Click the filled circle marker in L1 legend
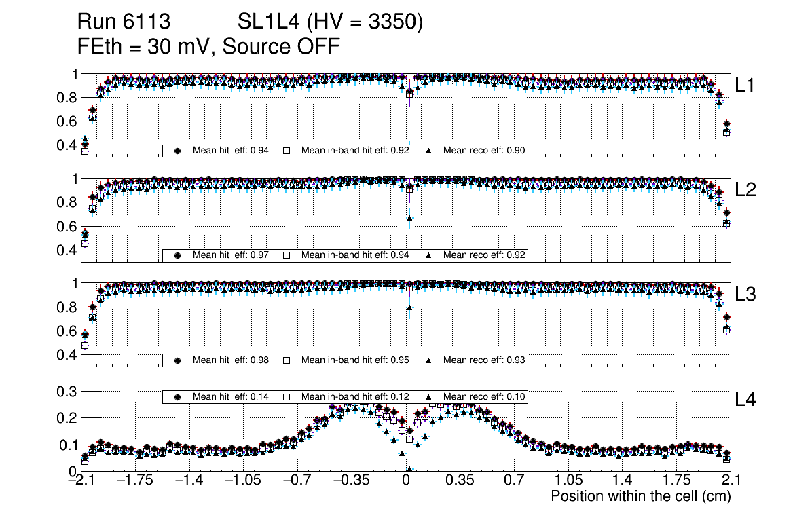 (178, 151)
